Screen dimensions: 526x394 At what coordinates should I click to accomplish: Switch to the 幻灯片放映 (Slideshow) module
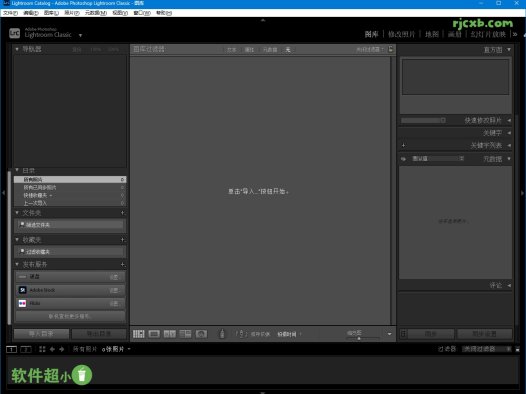488,34
